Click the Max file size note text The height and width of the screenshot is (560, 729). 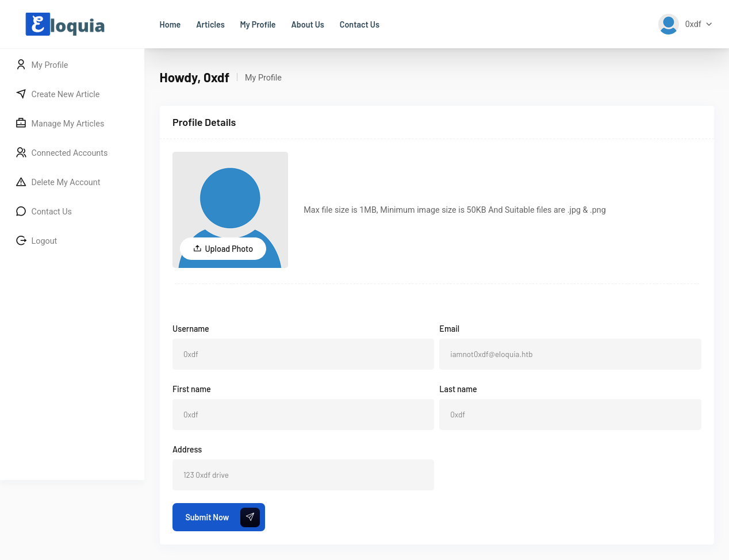pyautogui.click(x=455, y=210)
